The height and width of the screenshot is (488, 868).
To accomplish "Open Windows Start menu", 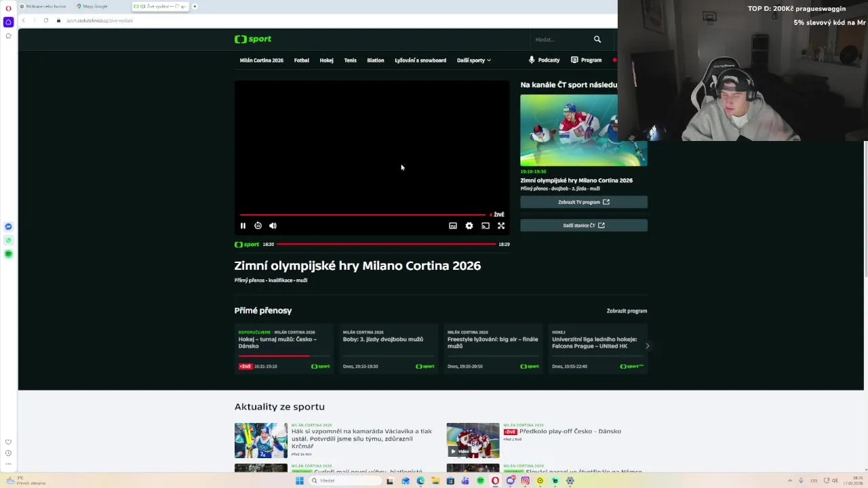I will click(x=299, y=481).
